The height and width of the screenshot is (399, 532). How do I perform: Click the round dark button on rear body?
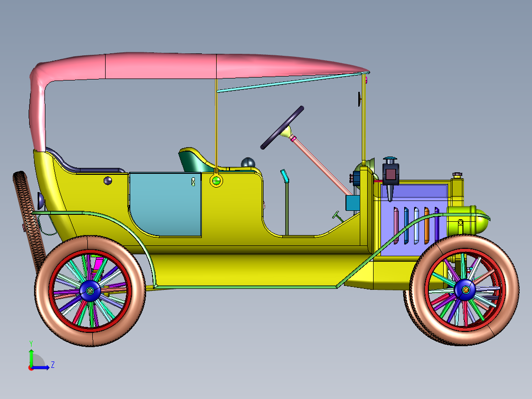[x=108, y=181]
